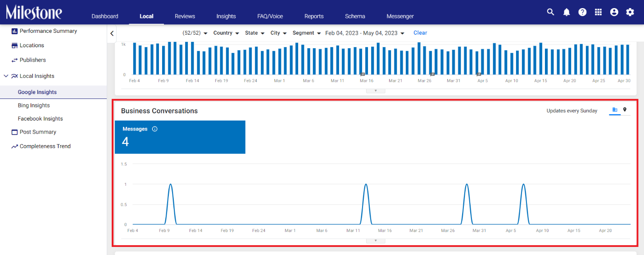Click the message peak near Feb 9

pyautogui.click(x=170, y=184)
